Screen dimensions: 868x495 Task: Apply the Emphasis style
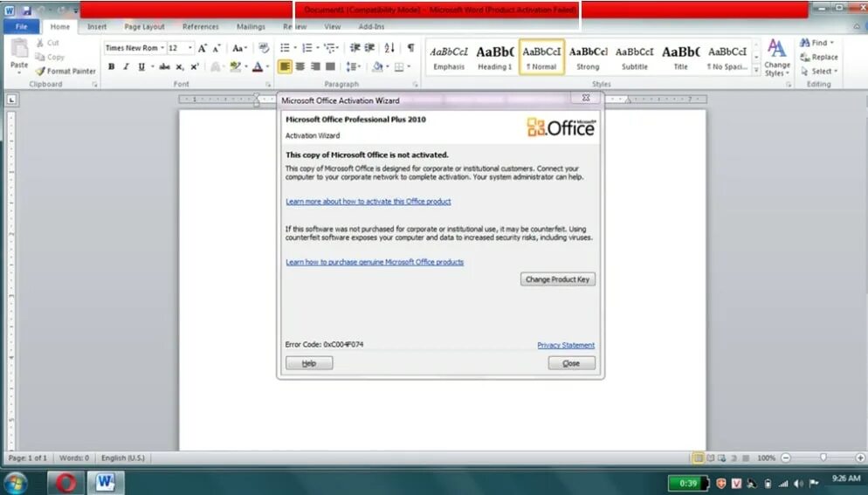[449, 57]
